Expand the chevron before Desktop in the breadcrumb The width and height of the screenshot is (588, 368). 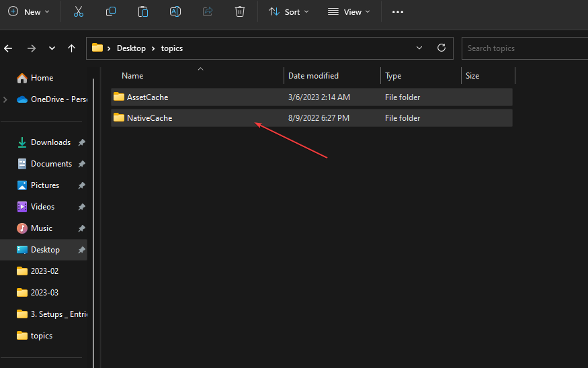click(x=109, y=48)
